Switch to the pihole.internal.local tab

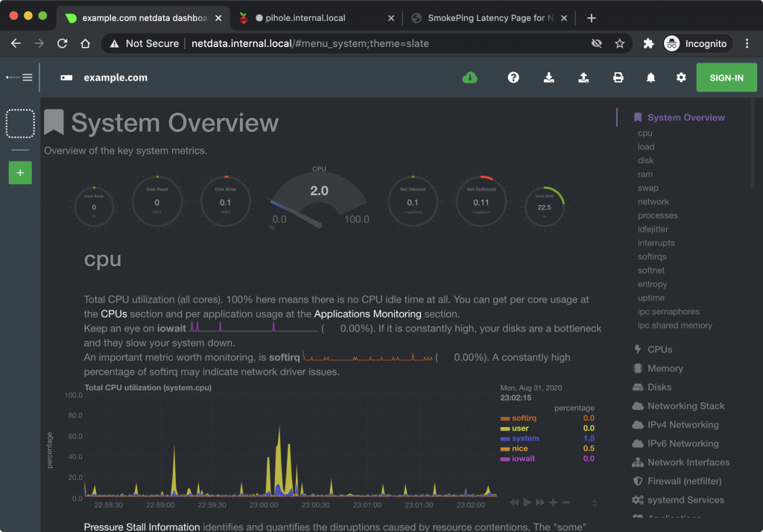pyautogui.click(x=305, y=18)
